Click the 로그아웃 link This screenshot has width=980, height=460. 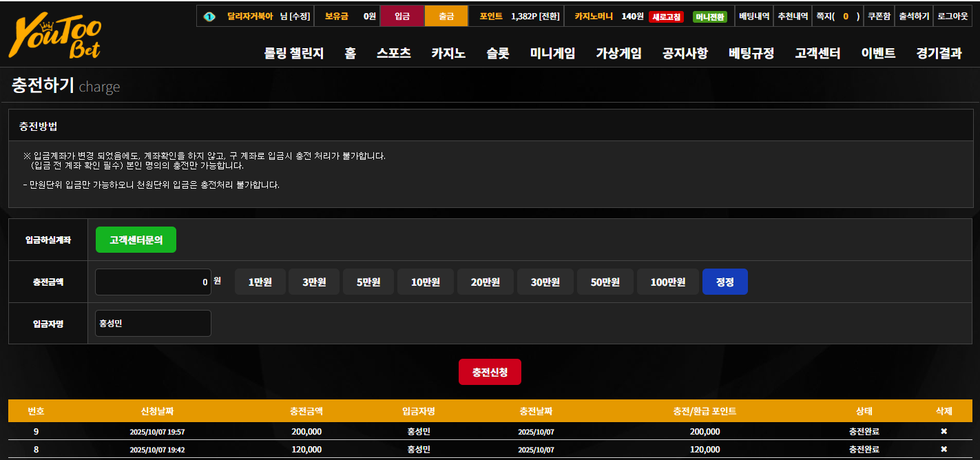click(x=953, y=16)
